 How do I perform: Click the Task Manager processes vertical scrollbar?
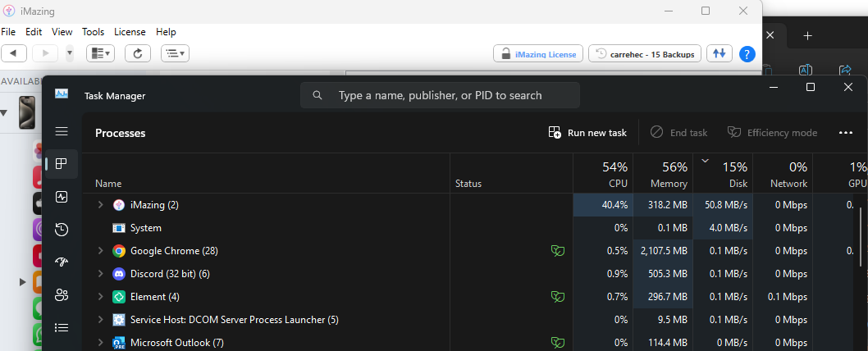pyautogui.click(x=860, y=235)
